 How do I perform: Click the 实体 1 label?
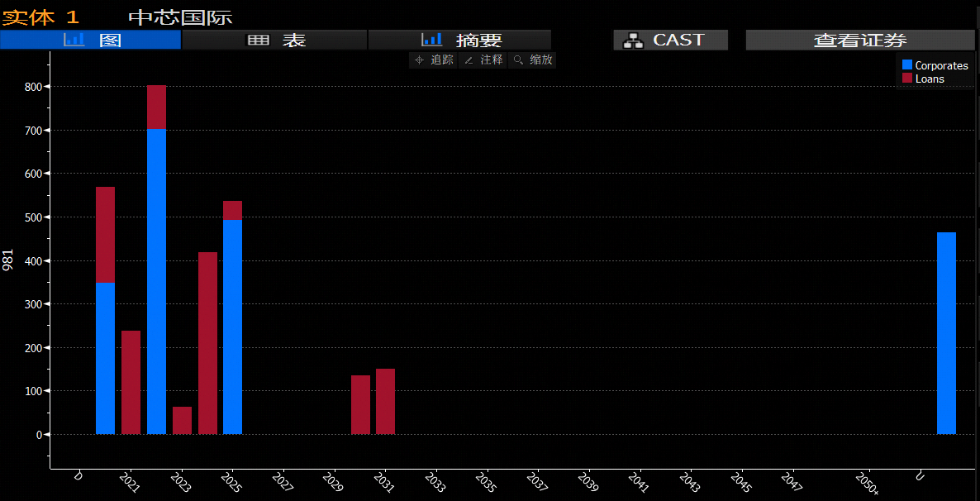40,17
